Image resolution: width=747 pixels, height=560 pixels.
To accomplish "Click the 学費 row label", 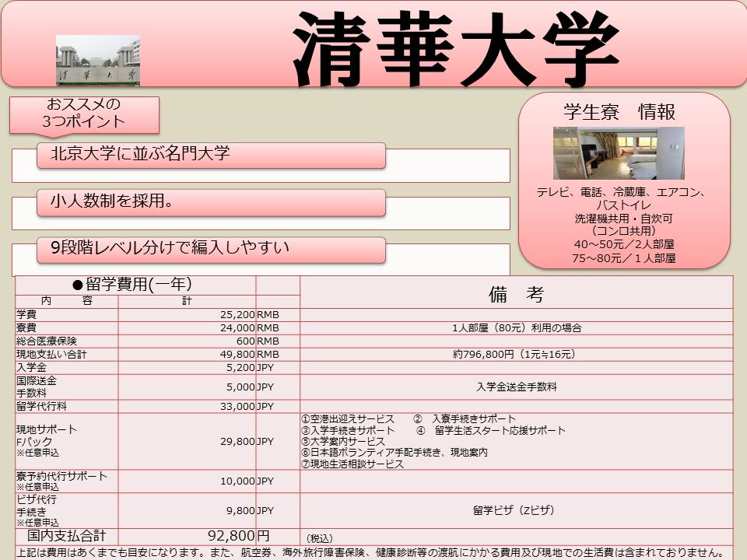I will pos(26,315).
